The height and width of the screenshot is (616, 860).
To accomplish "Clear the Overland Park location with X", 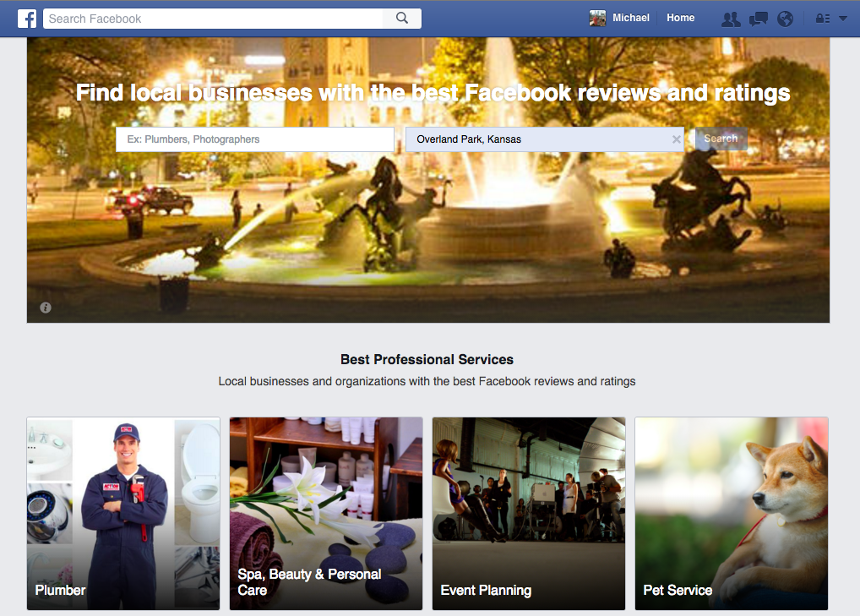I will pyautogui.click(x=677, y=139).
